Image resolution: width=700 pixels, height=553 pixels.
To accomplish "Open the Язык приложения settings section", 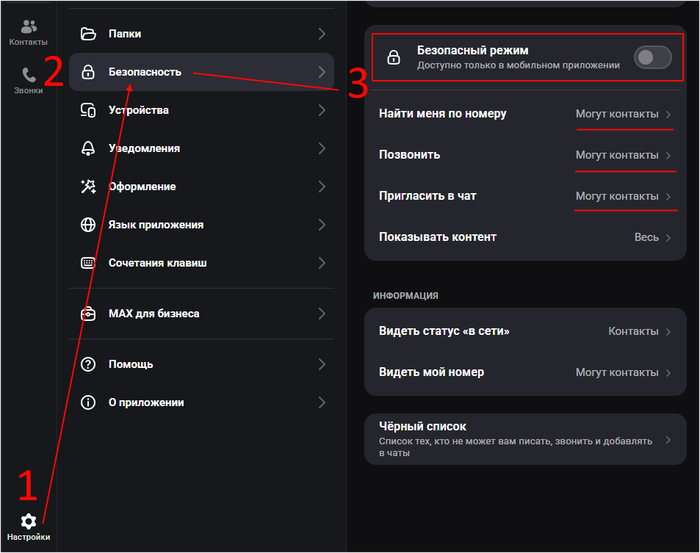I will (201, 225).
